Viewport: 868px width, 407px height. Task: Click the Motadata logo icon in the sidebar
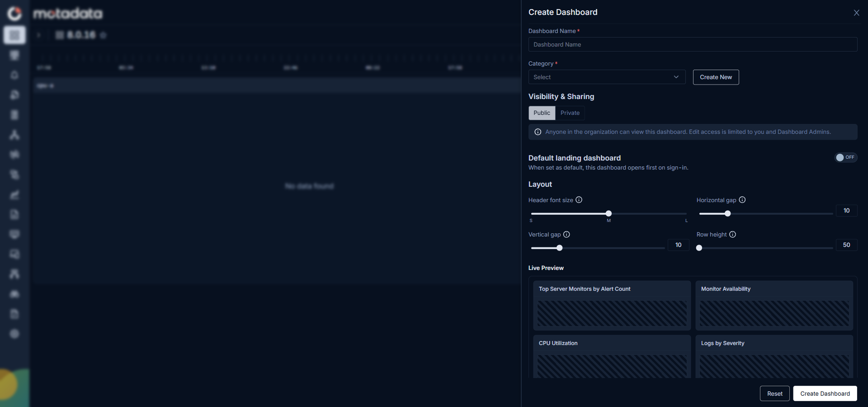pos(14,14)
